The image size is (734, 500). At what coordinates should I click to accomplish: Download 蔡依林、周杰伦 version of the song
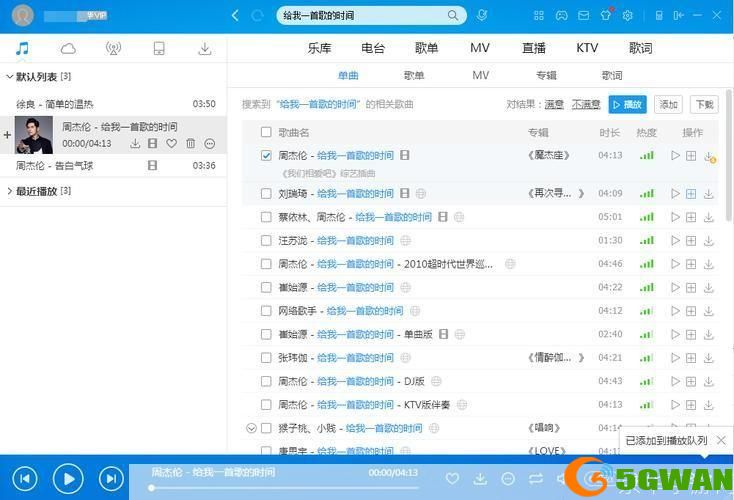[x=709, y=217]
